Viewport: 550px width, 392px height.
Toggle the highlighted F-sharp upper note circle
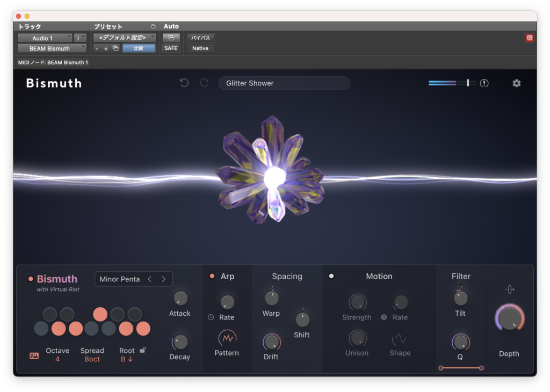click(x=100, y=314)
